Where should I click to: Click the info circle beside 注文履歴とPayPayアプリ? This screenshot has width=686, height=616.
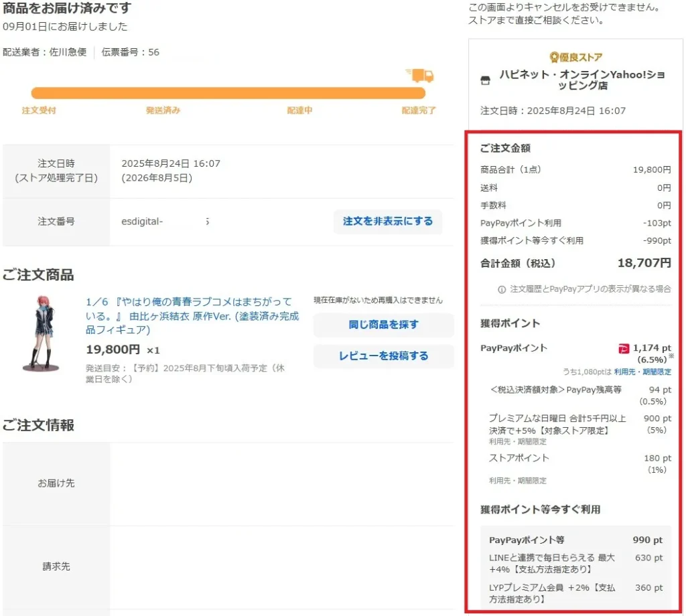(502, 289)
